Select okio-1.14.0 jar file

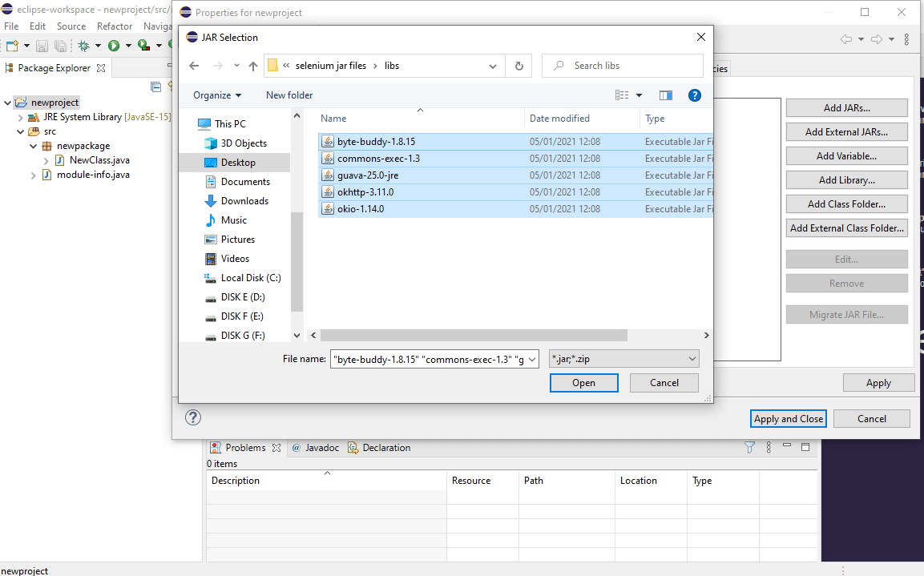[360, 209]
